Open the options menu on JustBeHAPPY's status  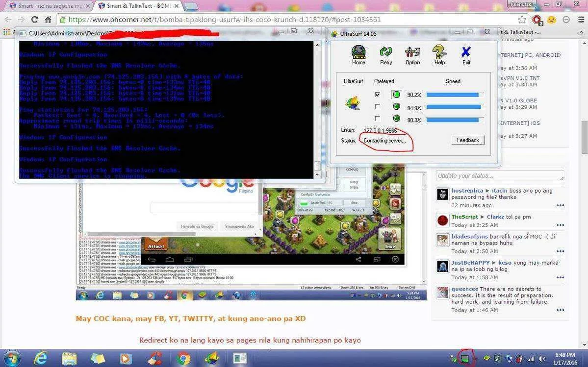coord(560,277)
